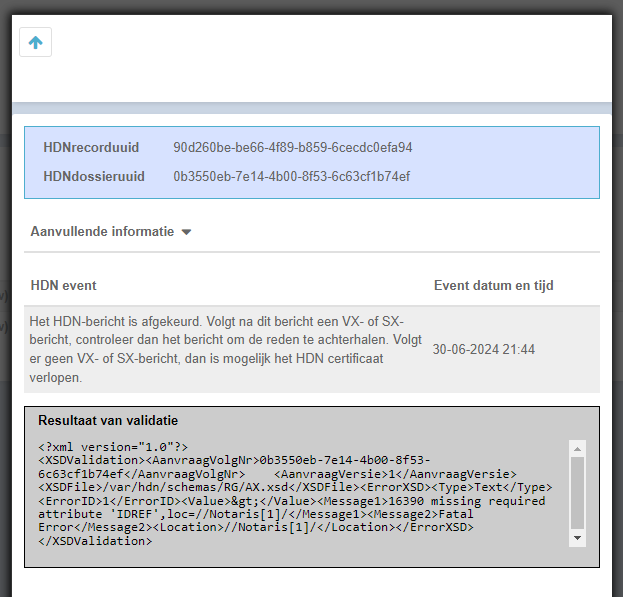Click the scroll-up arrow in validation box
The width and height of the screenshot is (623, 597).
[577, 449]
